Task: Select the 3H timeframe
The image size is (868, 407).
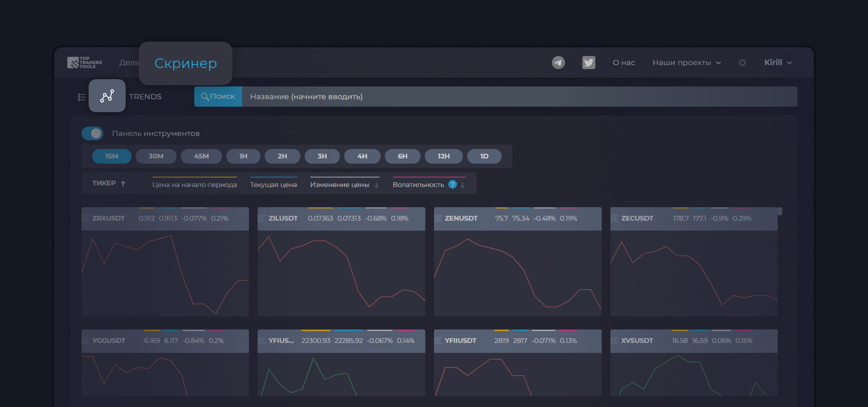Action: point(322,156)
